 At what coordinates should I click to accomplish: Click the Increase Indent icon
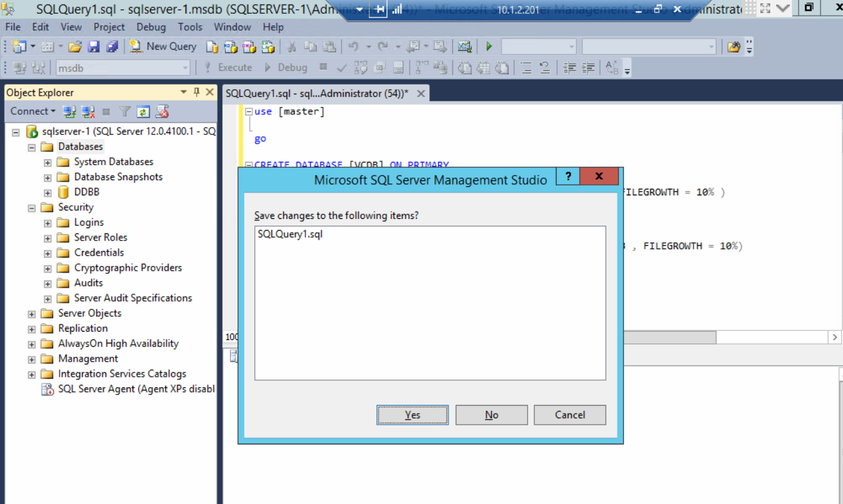pos(588,68)
